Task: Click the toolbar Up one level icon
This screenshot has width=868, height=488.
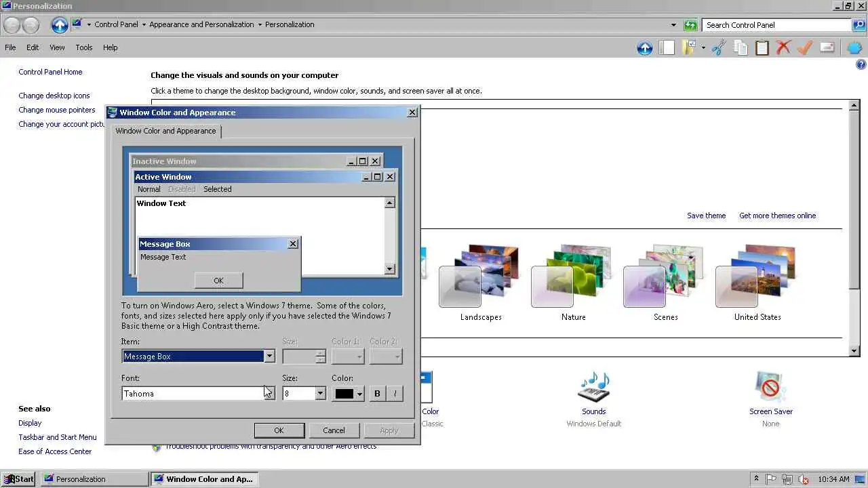Action: [x=645, y=47]
